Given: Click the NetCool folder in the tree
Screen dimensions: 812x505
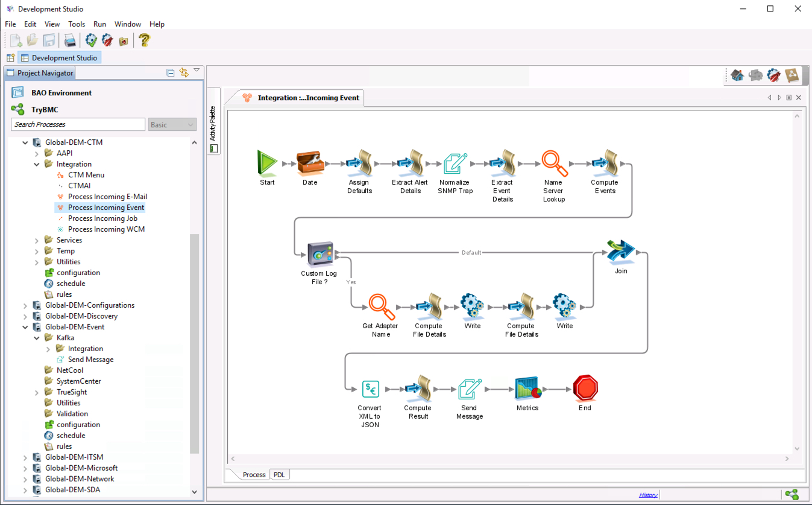Looking at the screenshot, I should tap(70, 370).
